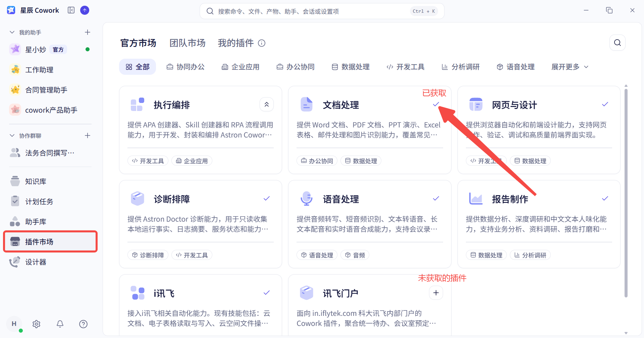Filter by 语音处理 category
644x338 pixels.
click(x=516, y=67)
